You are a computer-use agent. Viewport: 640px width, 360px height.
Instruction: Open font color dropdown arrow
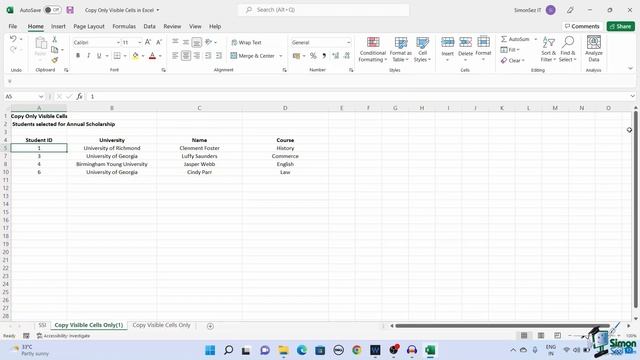160,56
